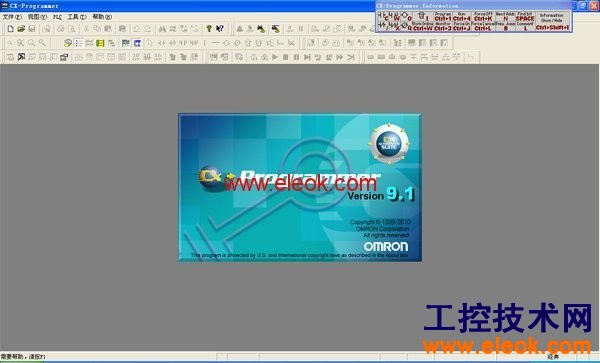This screenshot has width=600, height=363.
Task: Open Find with the binoculars icon
Action: (x=162, y=29)
